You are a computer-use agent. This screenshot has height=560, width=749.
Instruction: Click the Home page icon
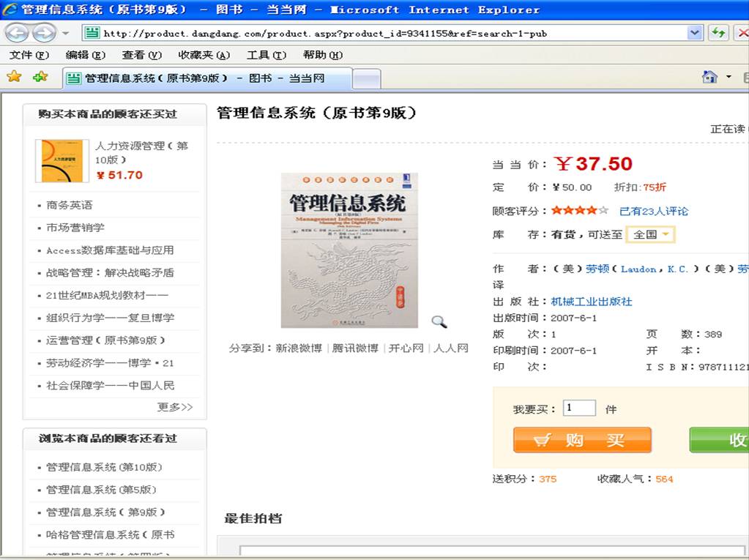click(710, 76)
